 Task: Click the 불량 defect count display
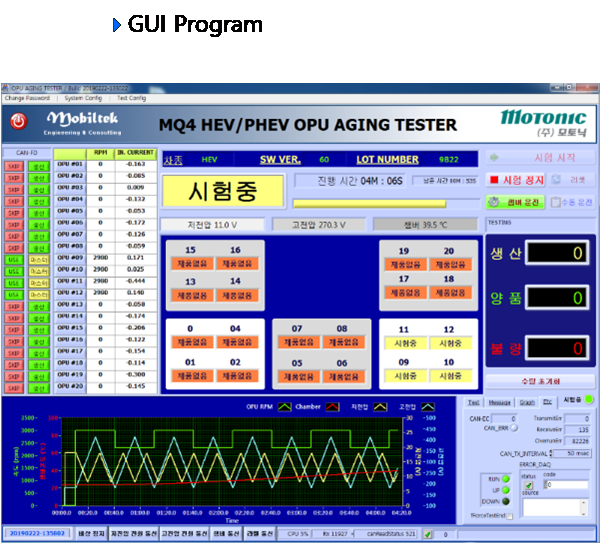(x=557, y=348)
